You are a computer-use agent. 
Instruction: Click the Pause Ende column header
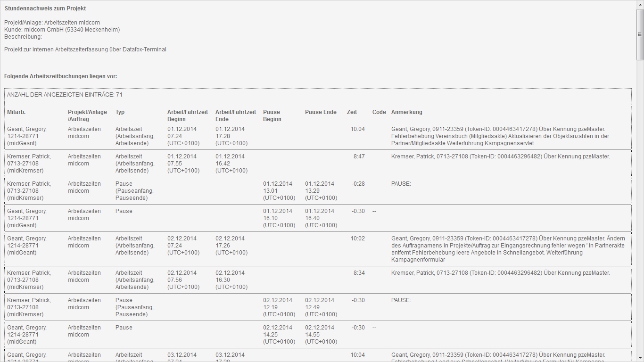coord(321,112)
